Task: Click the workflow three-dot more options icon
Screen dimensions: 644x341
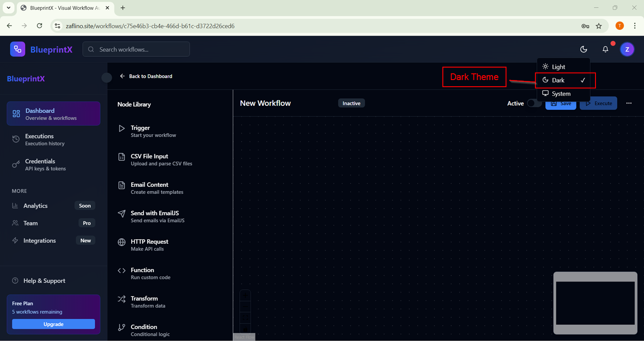Action: 629,103
